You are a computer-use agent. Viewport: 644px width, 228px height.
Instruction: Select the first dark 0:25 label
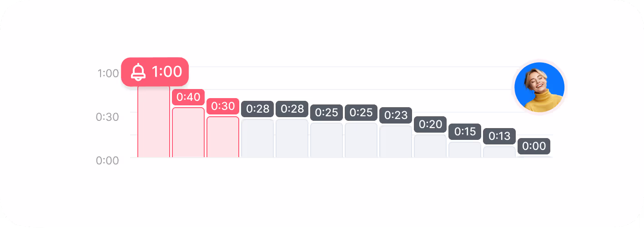(x=327, y=113)
